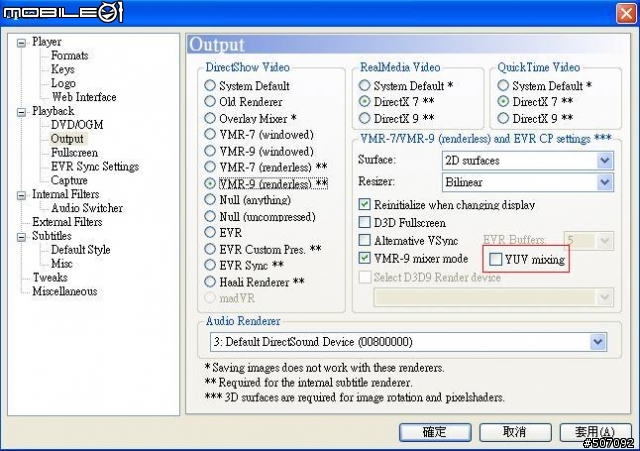Apply settings with 套用(A) button
Image resolution: width=640 pixels, height=451 pixels.
595,432
